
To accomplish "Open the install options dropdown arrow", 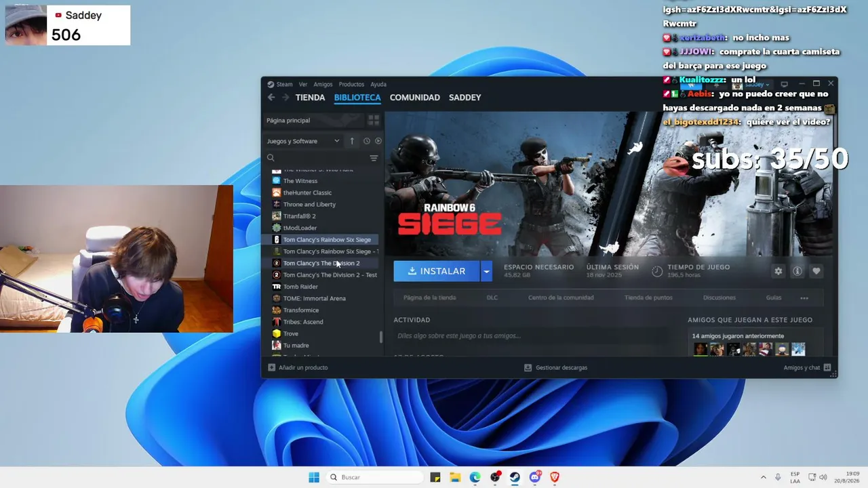I will [x=486, y=271].
